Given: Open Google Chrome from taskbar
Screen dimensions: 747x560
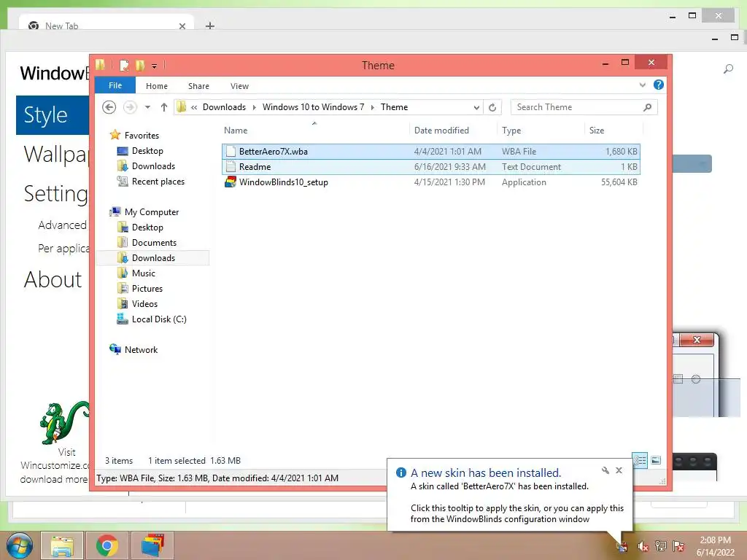Looking at the screenshot, I should pos(107,545).
